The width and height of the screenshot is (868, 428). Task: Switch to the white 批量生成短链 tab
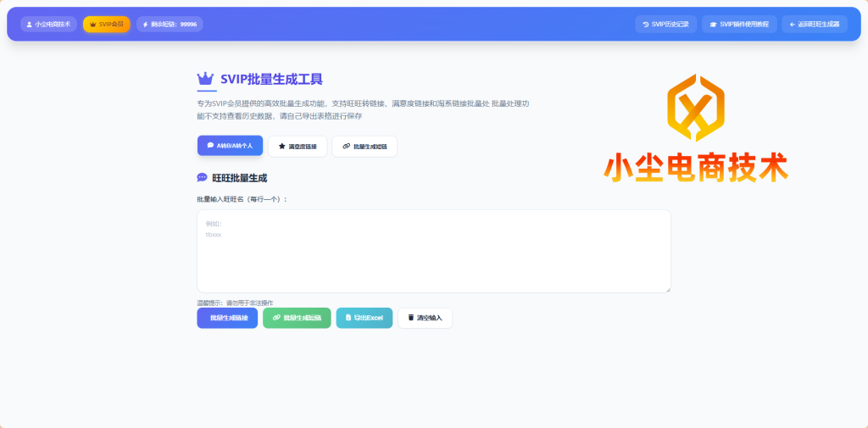364,147
